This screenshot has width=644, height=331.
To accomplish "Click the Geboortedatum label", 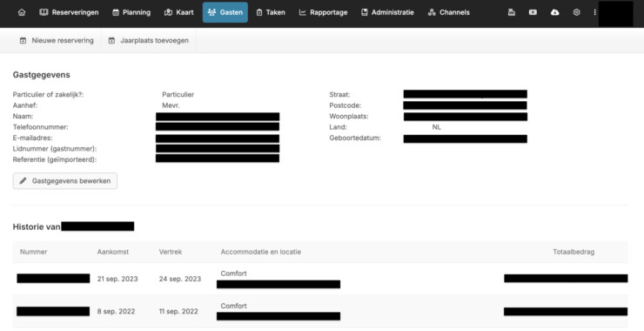I will click(355, 138).
